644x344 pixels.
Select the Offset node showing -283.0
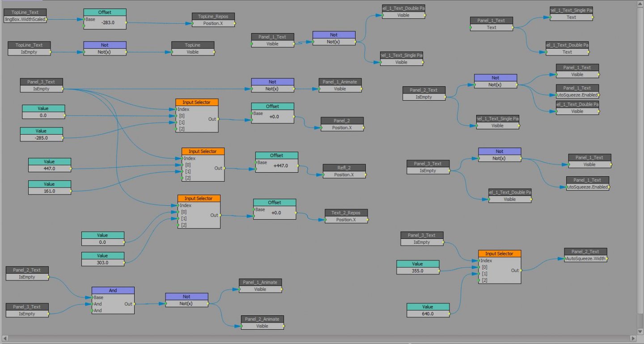click(x=105, y=19)
